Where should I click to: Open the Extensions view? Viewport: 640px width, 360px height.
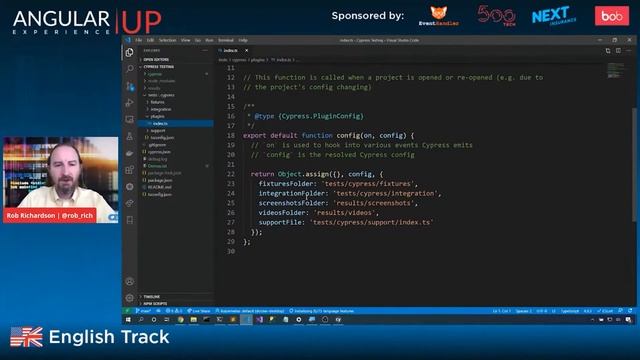point(130,170)
